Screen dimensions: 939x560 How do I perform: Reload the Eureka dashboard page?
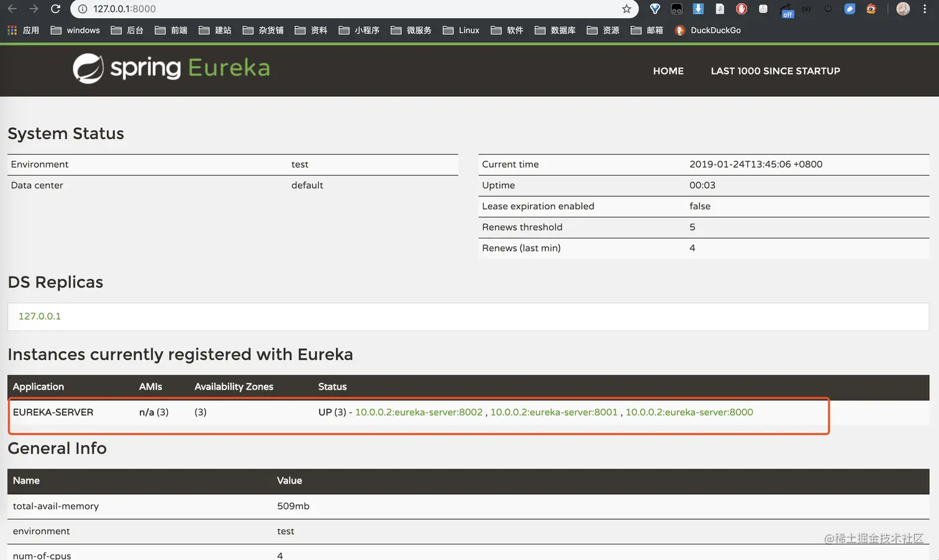click(x=55, y=9)
